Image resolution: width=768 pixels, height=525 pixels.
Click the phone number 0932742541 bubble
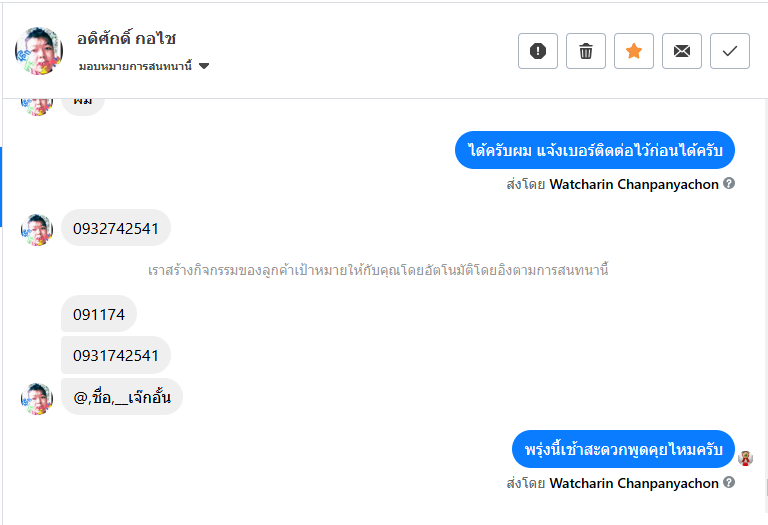point(116,228)
